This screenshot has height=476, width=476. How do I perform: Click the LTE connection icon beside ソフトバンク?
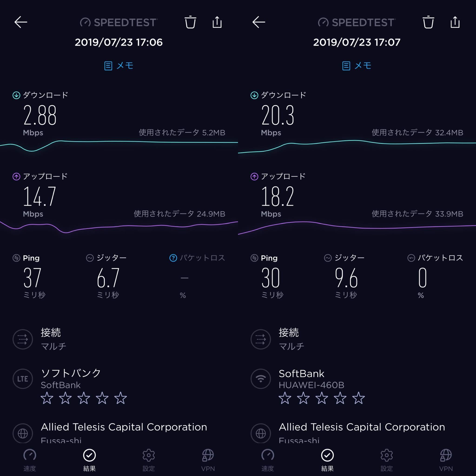click(x=23, y=379)
